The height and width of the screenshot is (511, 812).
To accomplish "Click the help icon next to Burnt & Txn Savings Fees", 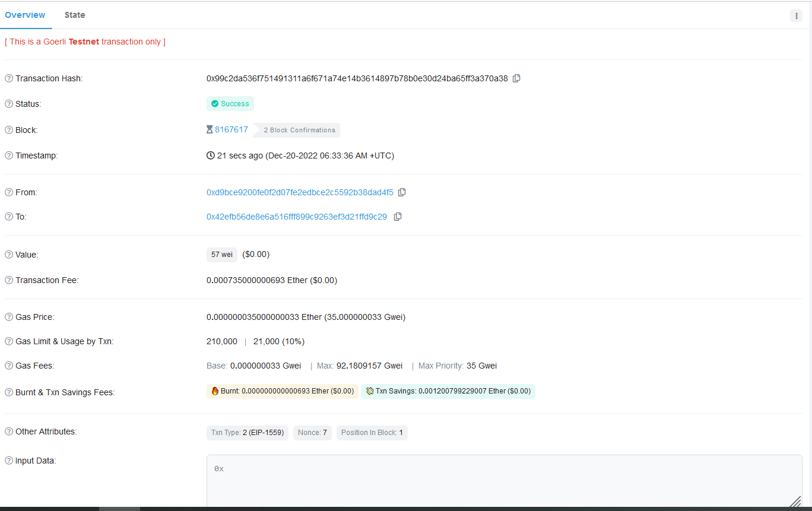I will (8, 392).
